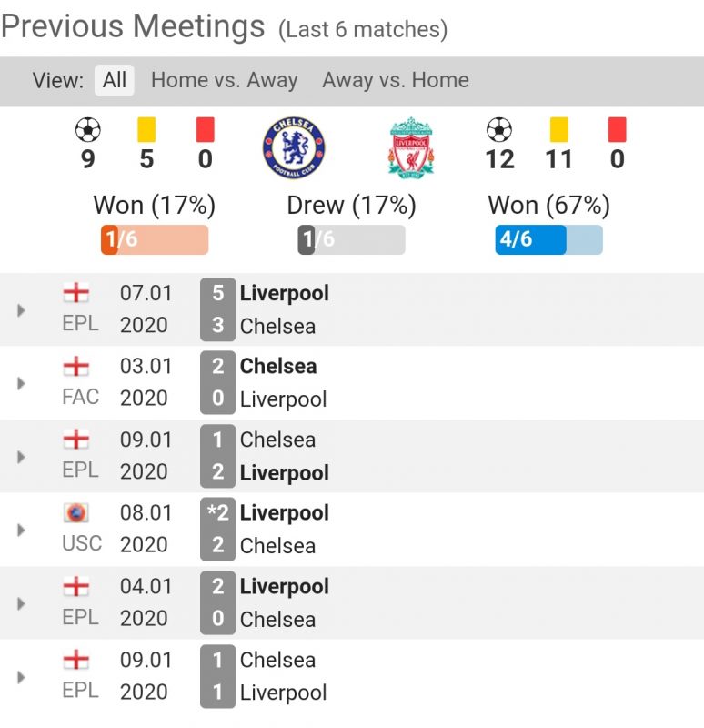This screenshot has height=728, width=704.
Task: Click the USC competition badge icon
Action: point(76,513)
